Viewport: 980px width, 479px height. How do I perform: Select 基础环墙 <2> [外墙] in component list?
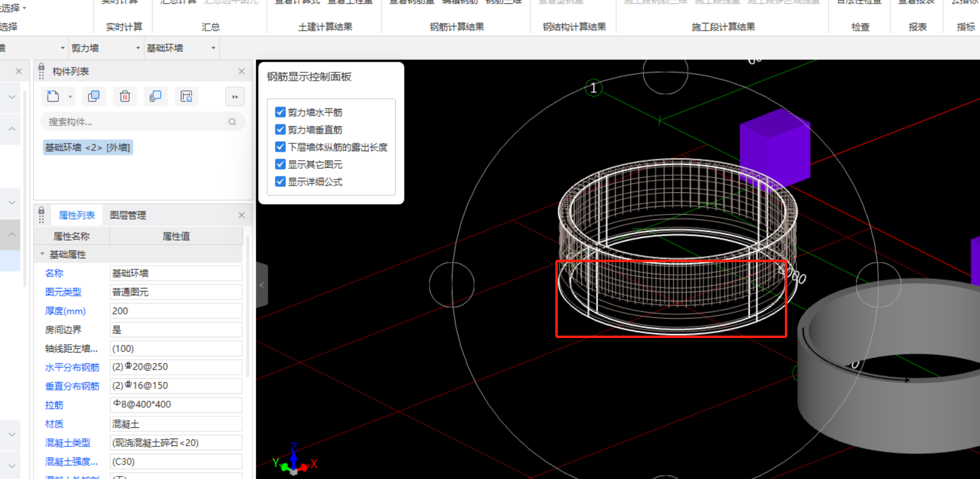click(x=88, y=148)
